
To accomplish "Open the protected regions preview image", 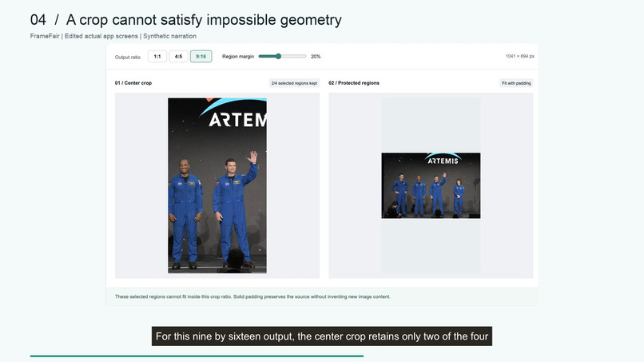I will (x=431, y=185).
